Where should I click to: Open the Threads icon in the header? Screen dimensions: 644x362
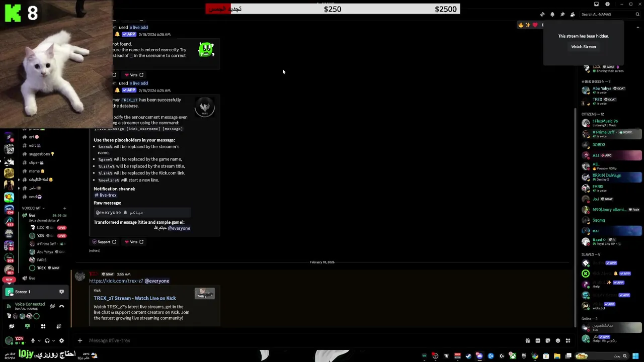click(542, 14)
